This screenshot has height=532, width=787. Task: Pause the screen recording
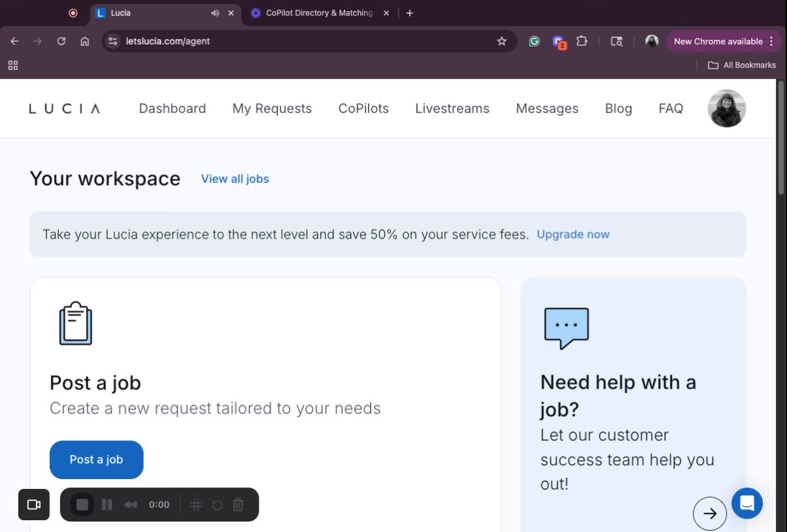[107, 505]
